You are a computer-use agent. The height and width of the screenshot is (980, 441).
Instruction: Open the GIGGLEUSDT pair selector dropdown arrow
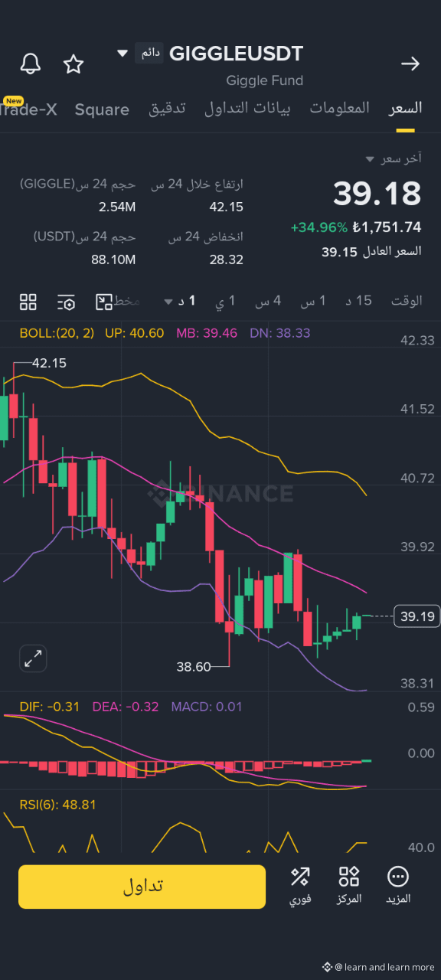point(122,53)
